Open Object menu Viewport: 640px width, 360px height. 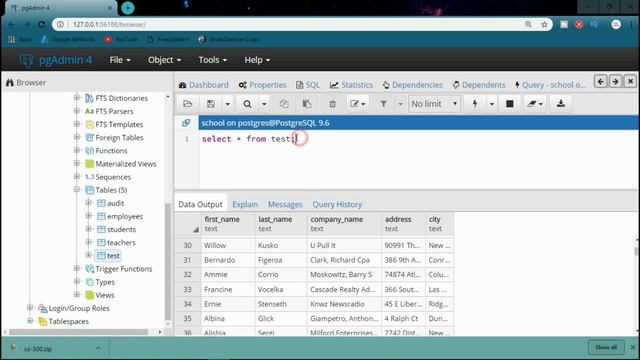tap(164, 60)
